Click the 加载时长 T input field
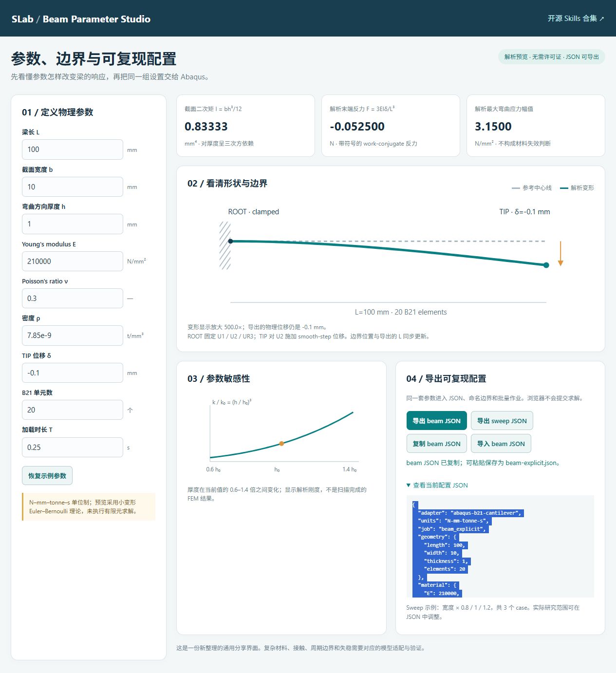 click(x=73, y=447)
